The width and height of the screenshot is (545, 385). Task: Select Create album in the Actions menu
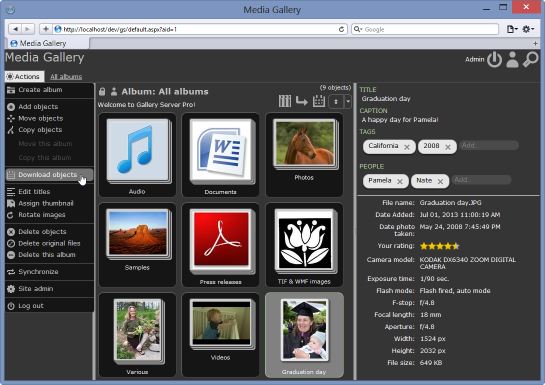pyautogui.click(x=49, y=90)
